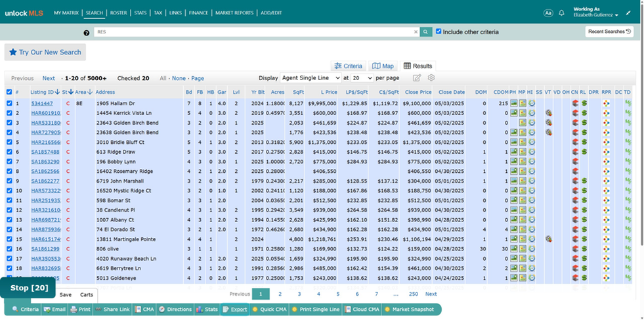Click the Export button
The width and height of the screenshot is (644, 320).
pyautogui.click(x=234, y=309)
